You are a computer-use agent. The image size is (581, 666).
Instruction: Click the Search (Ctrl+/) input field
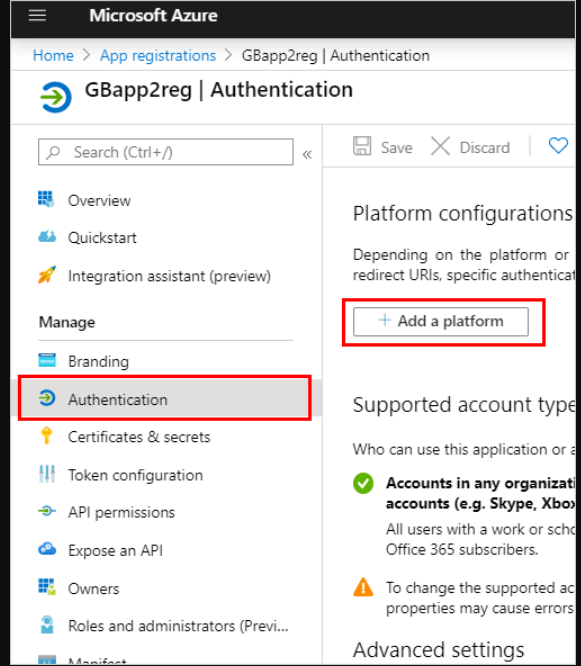pos(166,152)
